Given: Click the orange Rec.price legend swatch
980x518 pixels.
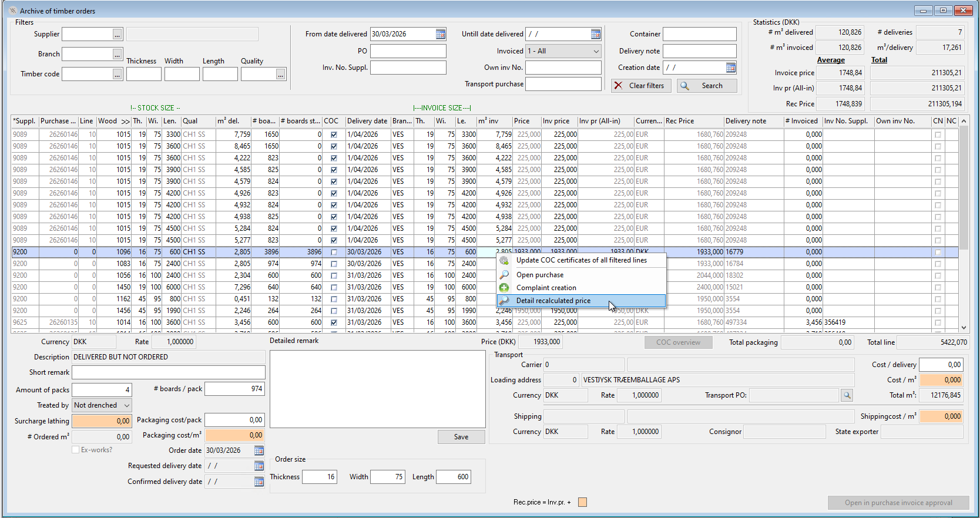Looking at the screenshot, I should tap(582, 502).
